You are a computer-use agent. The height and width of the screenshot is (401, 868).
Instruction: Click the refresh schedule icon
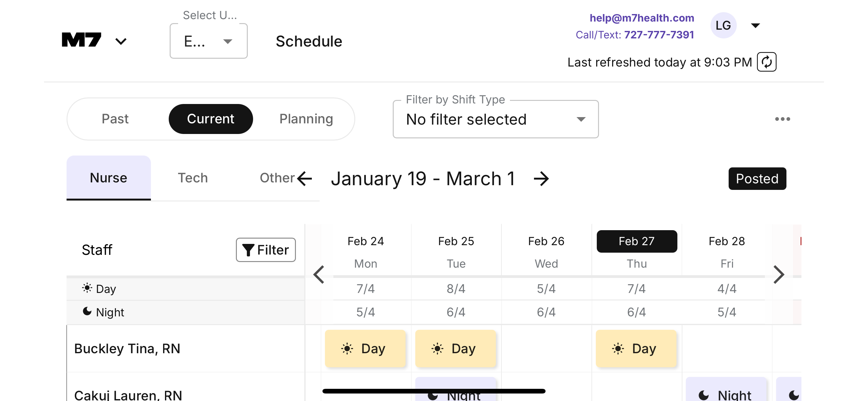766,62
